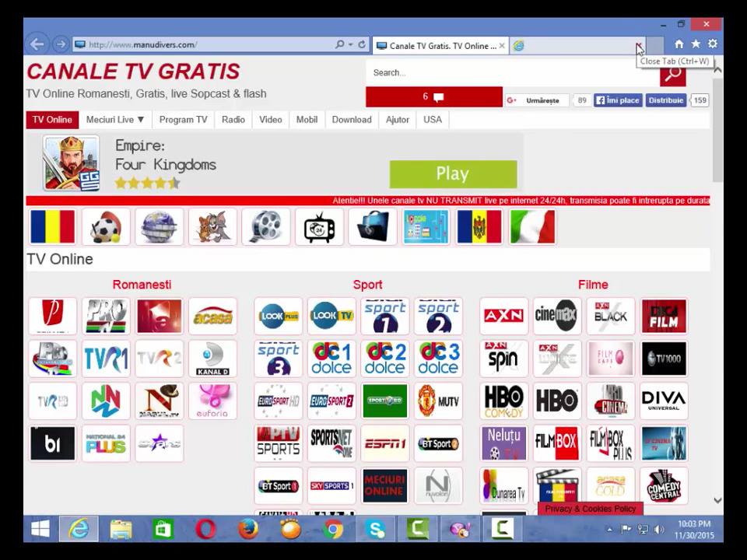Launch Opera from the taskbar

point(205,529)
